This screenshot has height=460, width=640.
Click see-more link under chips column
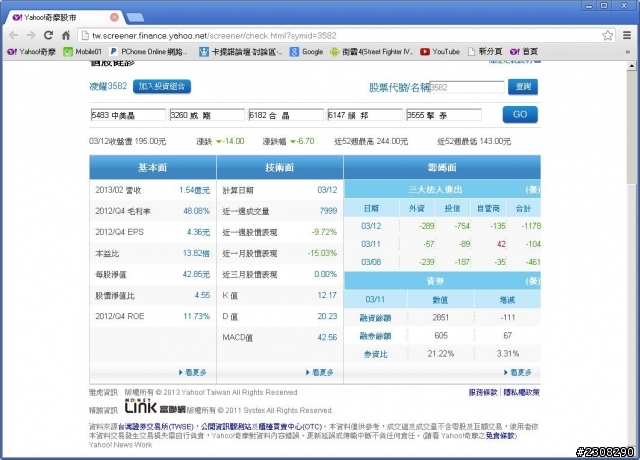pyautogui.click(x=518, y=372)
